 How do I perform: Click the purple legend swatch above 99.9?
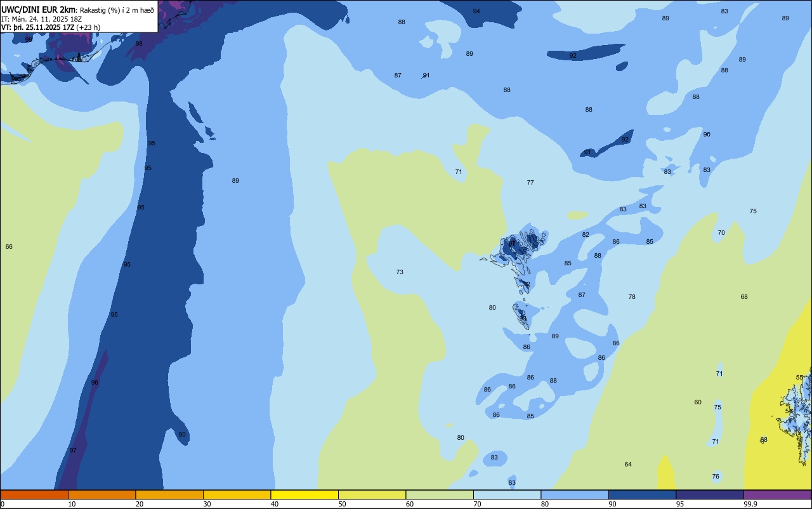point(777,494)
